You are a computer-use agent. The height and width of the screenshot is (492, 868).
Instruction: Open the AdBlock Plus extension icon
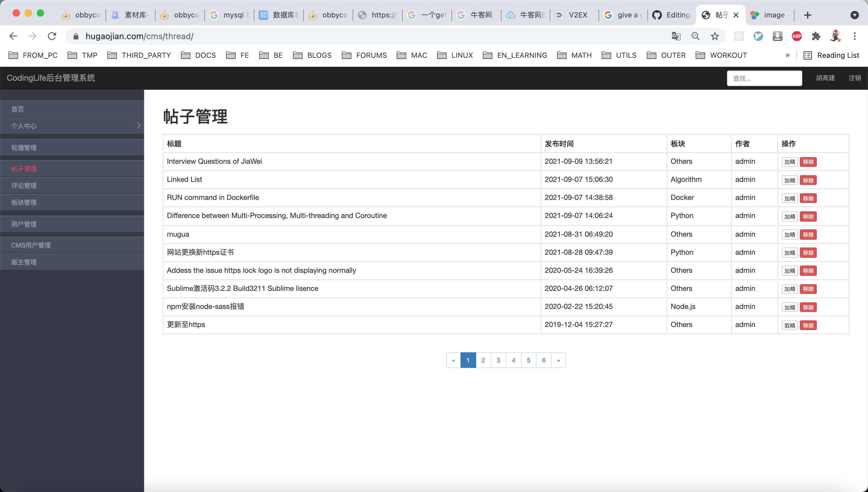pos(797,36)
